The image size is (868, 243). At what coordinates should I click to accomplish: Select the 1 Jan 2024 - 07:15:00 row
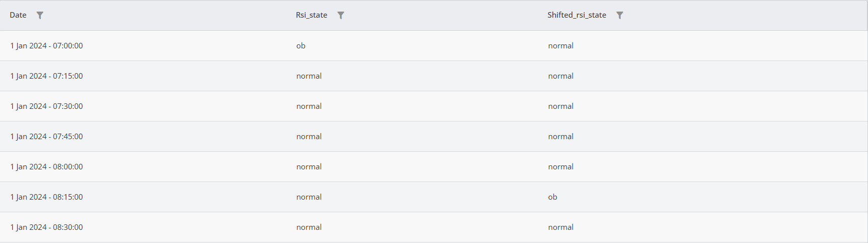coord(434,76)
